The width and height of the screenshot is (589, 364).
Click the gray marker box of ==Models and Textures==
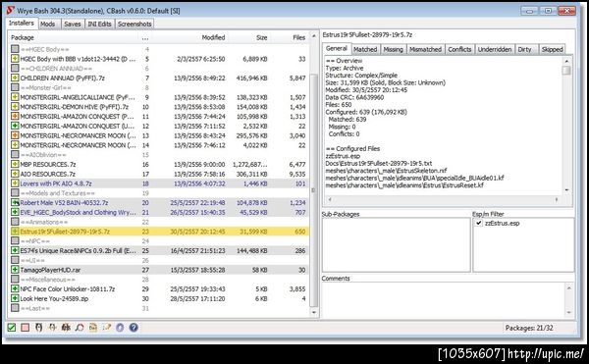point(15,193)
